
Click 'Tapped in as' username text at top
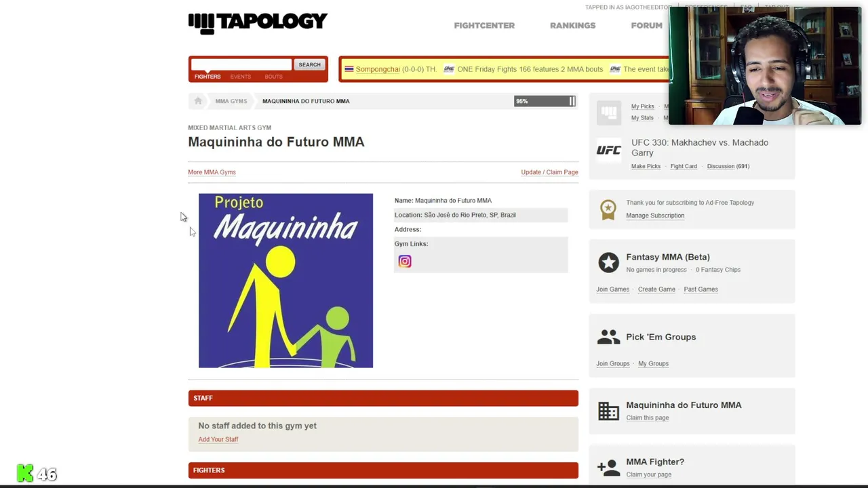click(x=629, y=7)
